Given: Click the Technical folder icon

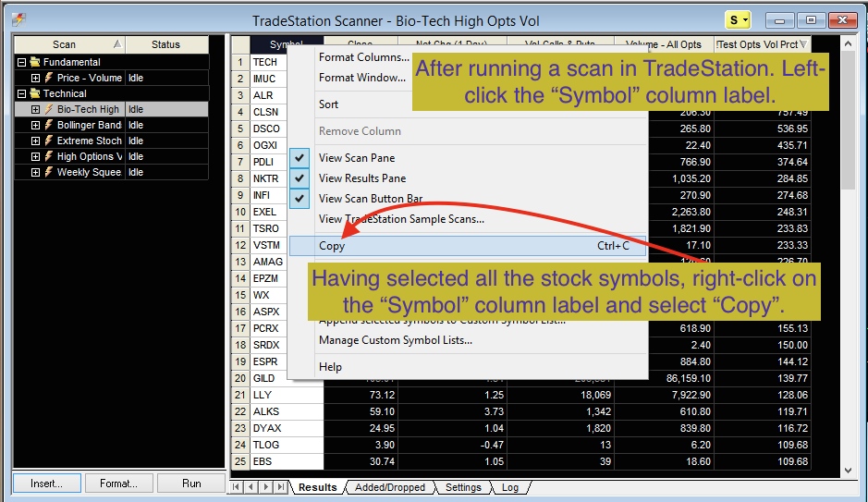Looking at the screenshot, I should [x=35, y=93].
